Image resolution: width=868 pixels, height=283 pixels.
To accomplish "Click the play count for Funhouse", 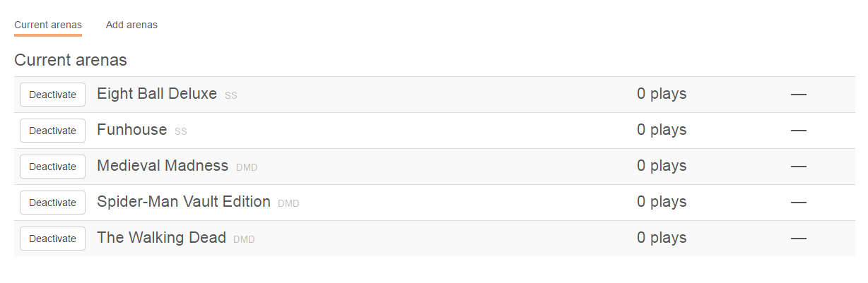I will click(x=662, y=130).
